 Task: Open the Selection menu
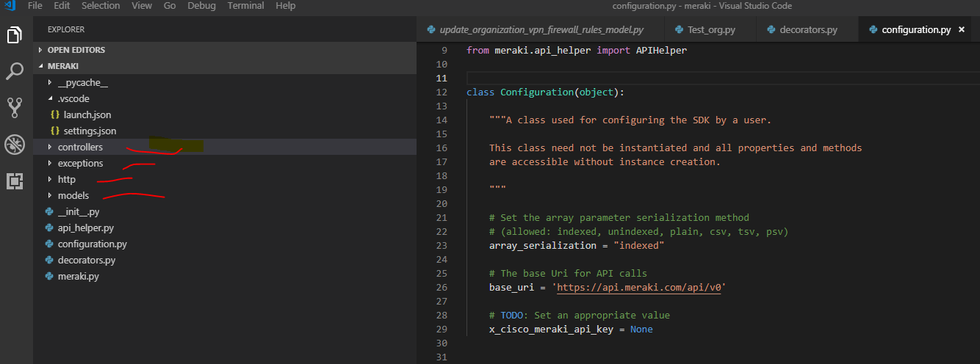101,6
